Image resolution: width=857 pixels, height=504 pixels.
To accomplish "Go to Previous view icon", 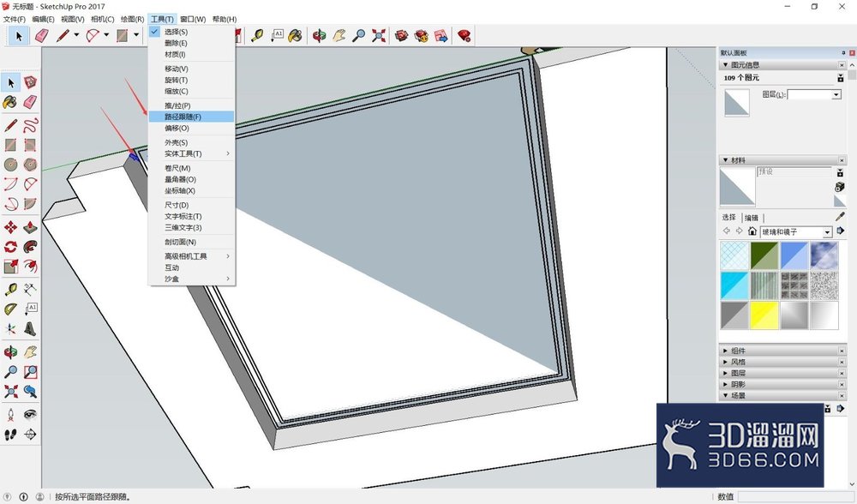I will click(30, 392).
